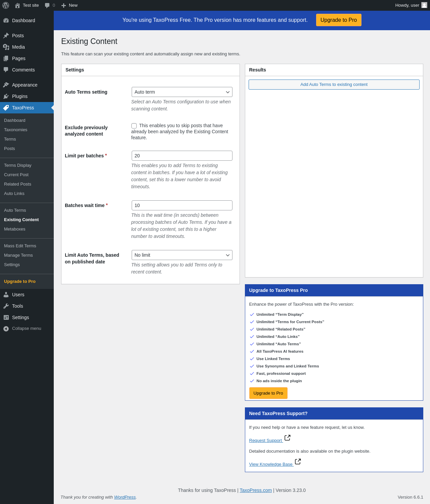Open the View Knowledge Base link
The image size is (430, 504).
(271, 464)
